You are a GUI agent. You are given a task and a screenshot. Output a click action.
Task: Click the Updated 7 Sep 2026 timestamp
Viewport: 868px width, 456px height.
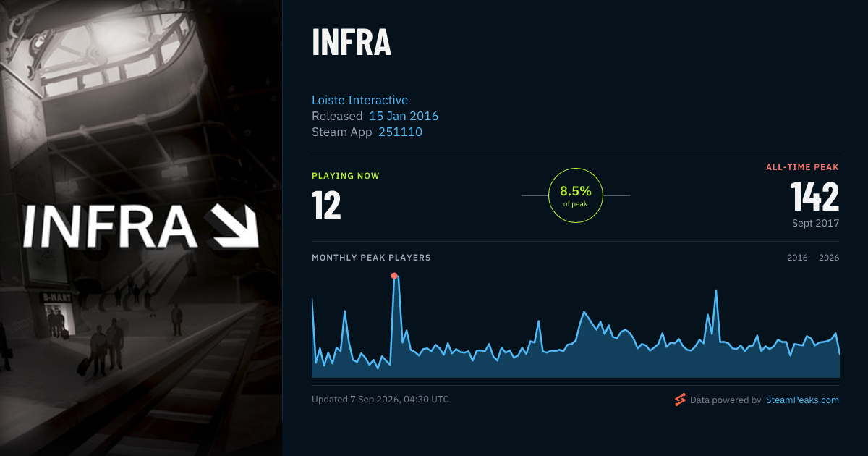point(380,400)
